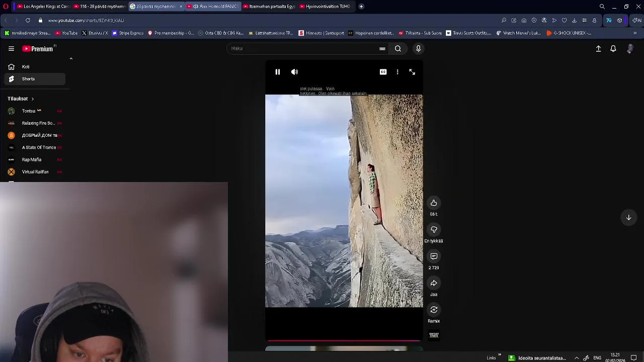
Task: Enter fullscreen mode for the Short
Action: (412, 72)
